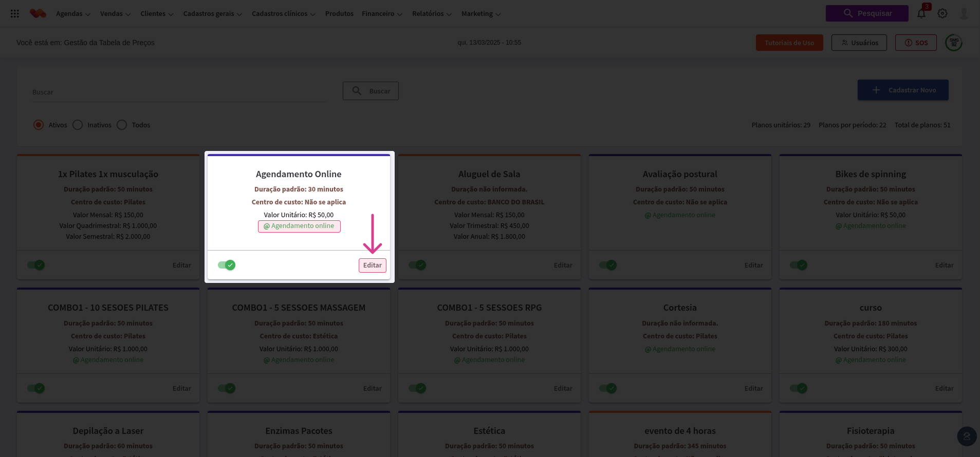Edit COMBO1 - 5 SESSOES MASSAGEM plan

[372, 389]
